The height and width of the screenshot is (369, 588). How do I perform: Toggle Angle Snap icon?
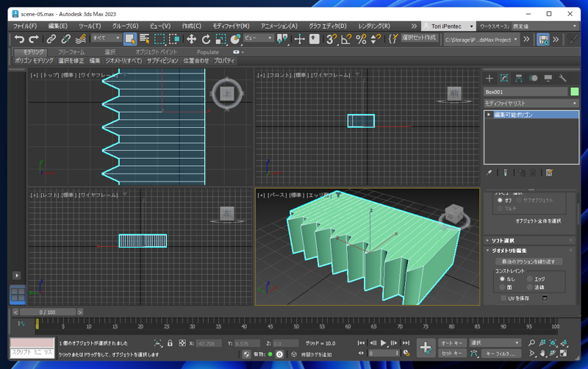(x=346, y=39)
